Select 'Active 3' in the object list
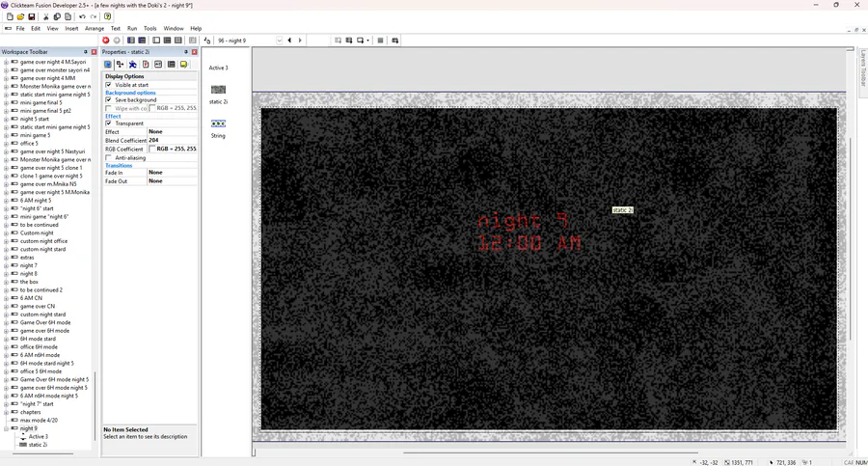 (218, 68)
